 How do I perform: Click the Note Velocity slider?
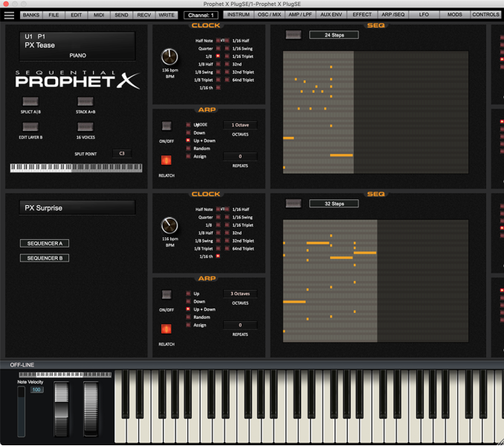[22, 411]
